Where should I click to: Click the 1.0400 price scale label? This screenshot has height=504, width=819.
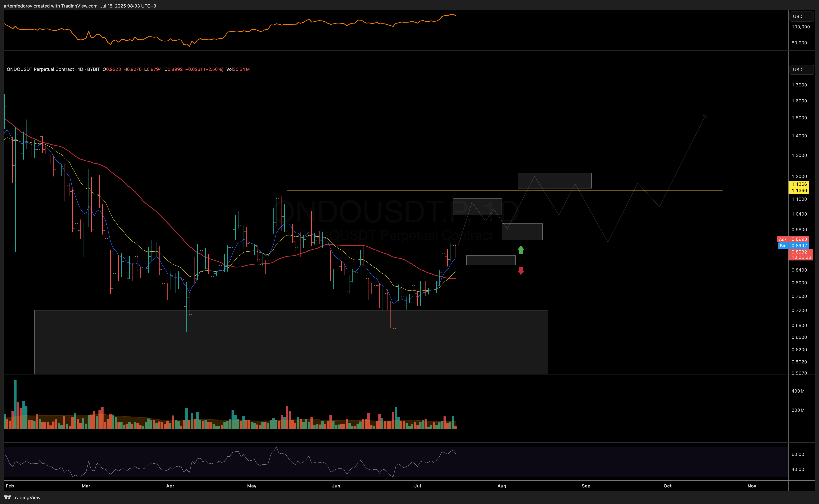click(799, 214)
